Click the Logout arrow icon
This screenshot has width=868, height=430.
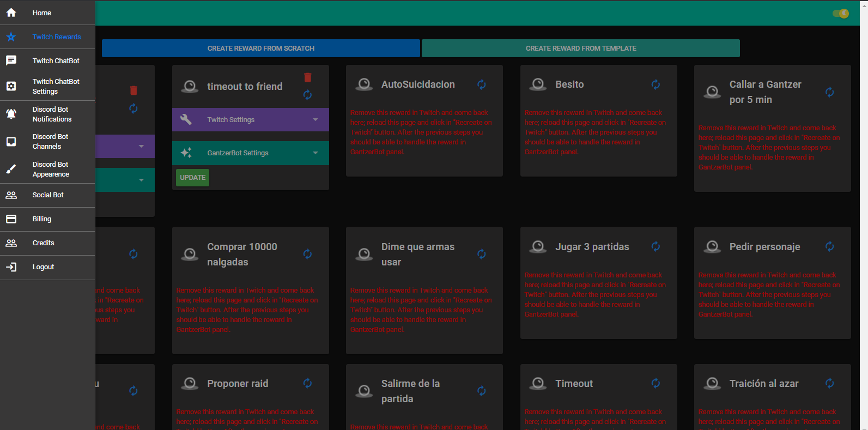point(11,267)
